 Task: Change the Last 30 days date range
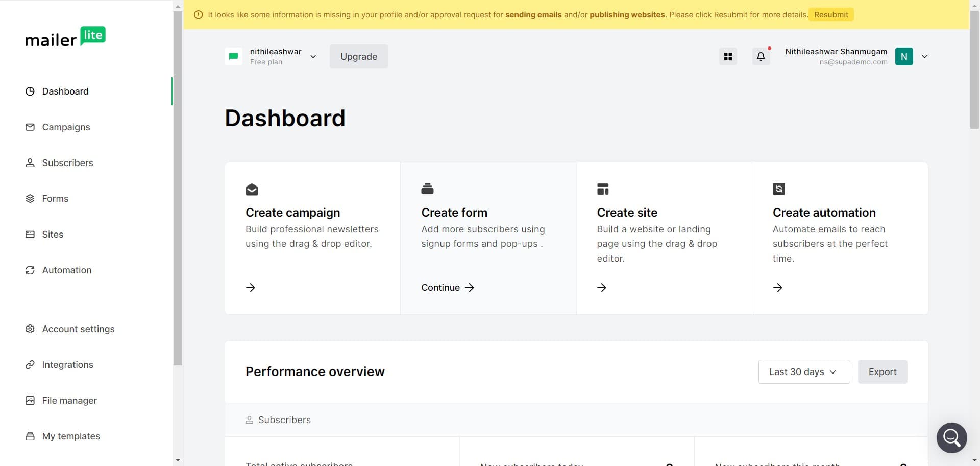point(803,371)
